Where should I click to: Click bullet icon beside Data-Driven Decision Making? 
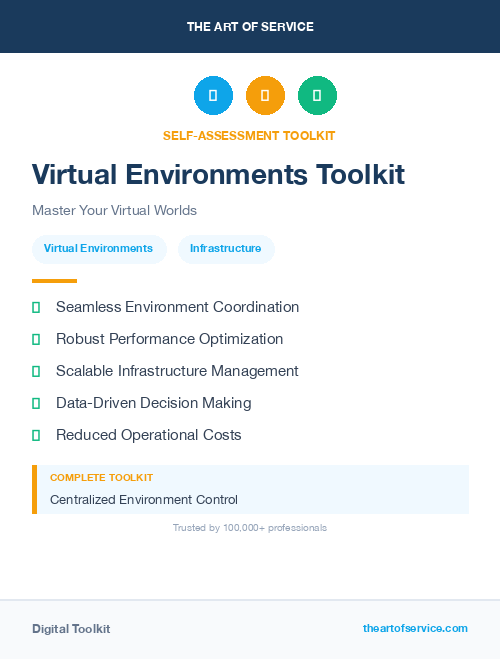click(x=36, y=403)
